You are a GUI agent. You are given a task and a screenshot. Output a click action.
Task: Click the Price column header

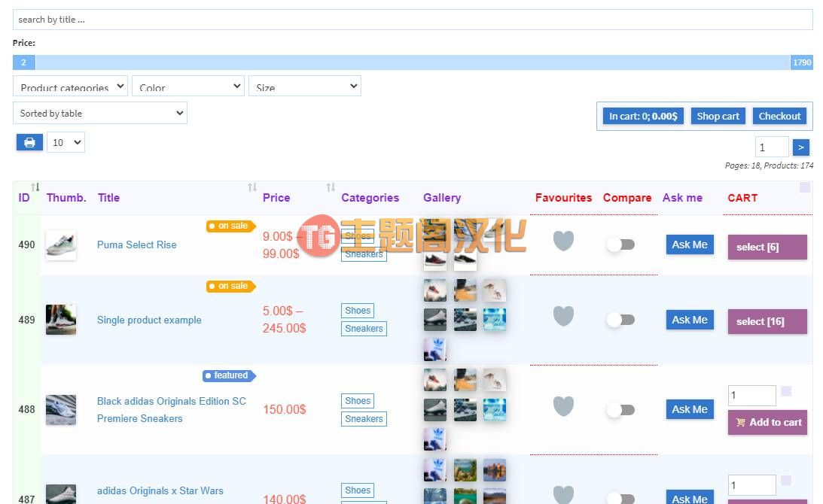[276, 198]
